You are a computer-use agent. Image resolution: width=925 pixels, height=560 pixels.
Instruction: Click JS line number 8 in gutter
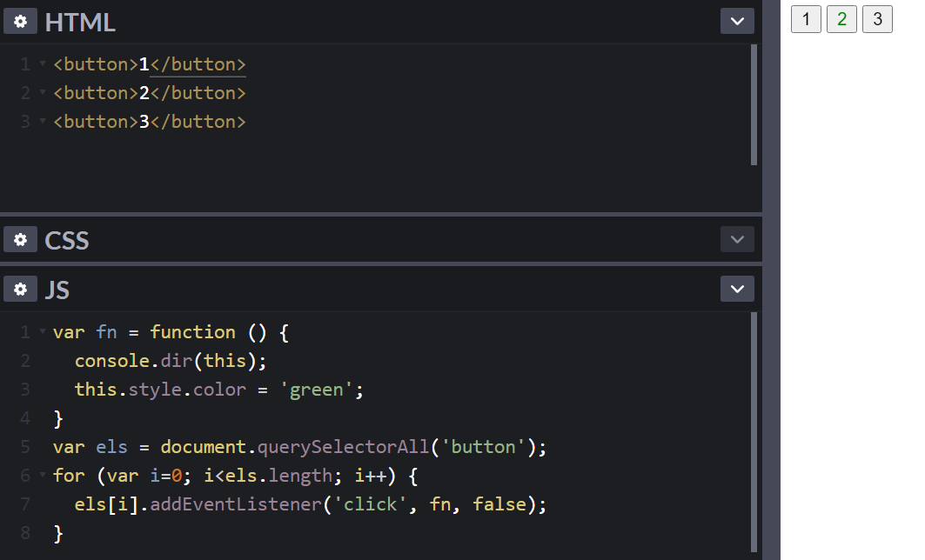click(24, 533)
